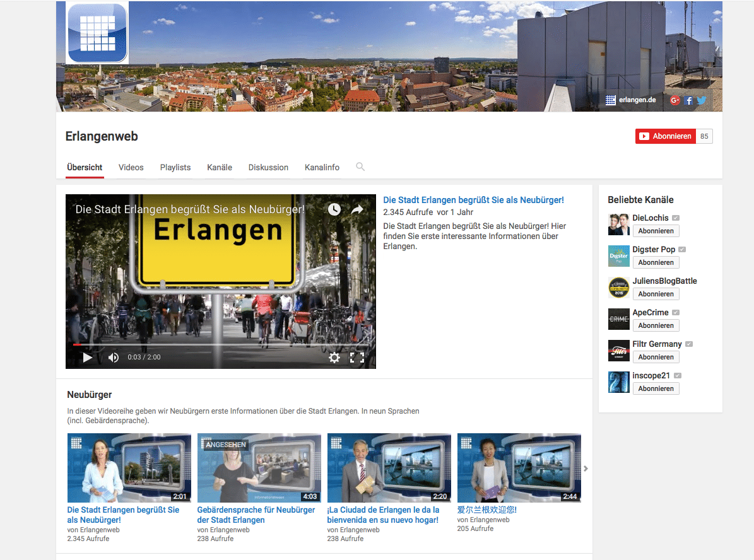754x560 pixels.
Task: Click the verified badge next to Filtr Germany
Action: pos(688,344)
